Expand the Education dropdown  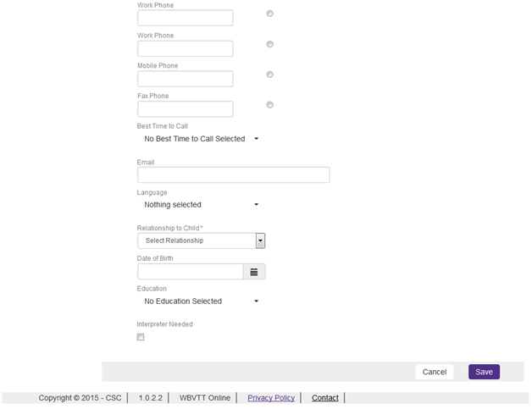tap(202, 301)
